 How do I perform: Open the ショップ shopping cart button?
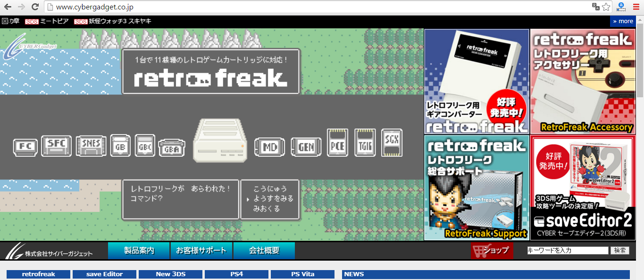point(492,251)
